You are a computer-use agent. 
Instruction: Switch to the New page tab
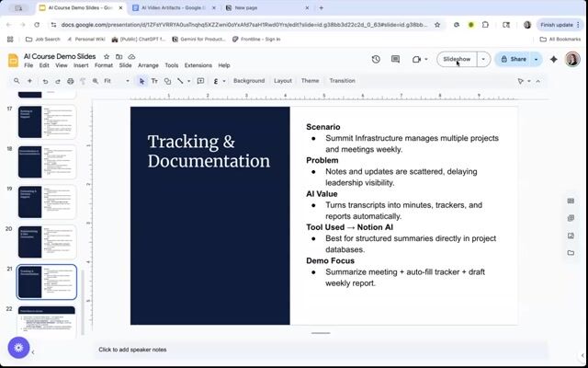coord(267,8)
